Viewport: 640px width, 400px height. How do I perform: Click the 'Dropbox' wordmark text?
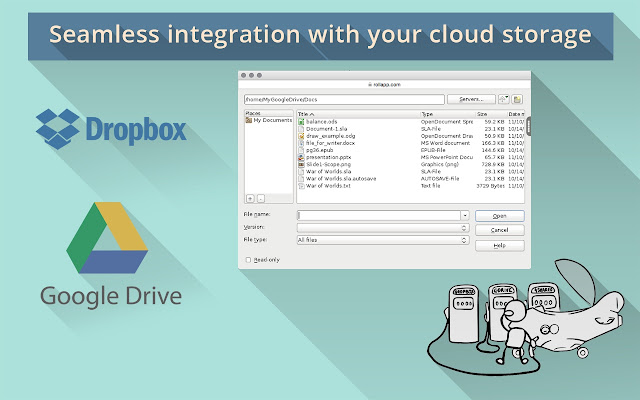(x=136, y=131)
